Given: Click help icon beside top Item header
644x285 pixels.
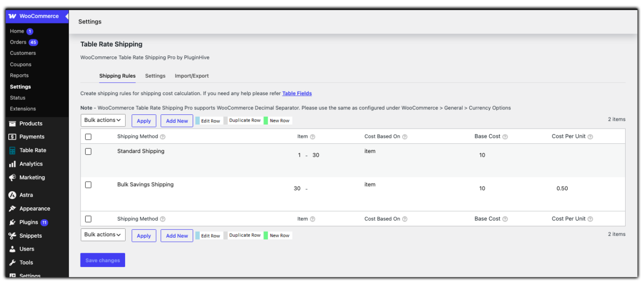Looking at the screenshot, I should click(x=312, y=137).
